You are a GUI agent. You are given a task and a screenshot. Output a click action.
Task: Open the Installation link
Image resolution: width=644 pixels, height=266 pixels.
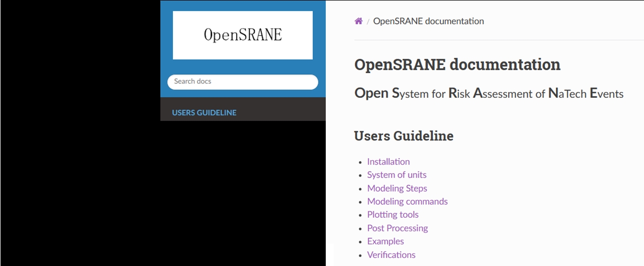(x=388, y=162)
